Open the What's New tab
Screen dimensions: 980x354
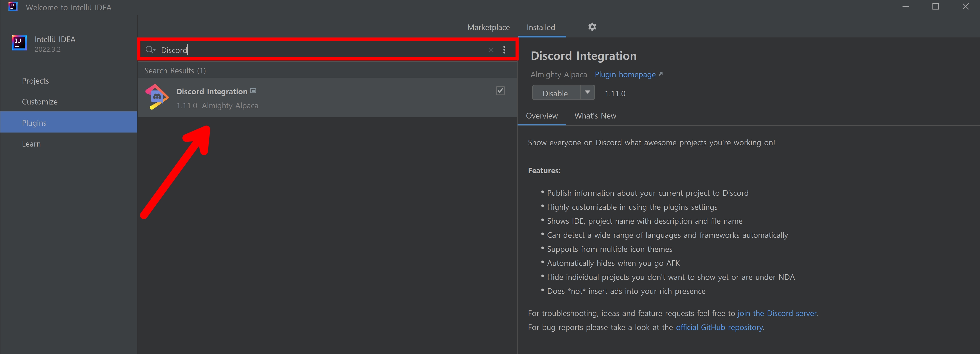tap(595, 116)
